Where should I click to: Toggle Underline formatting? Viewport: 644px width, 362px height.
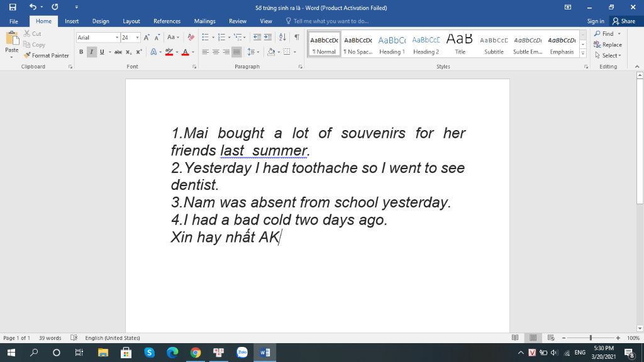click(102, 52)
